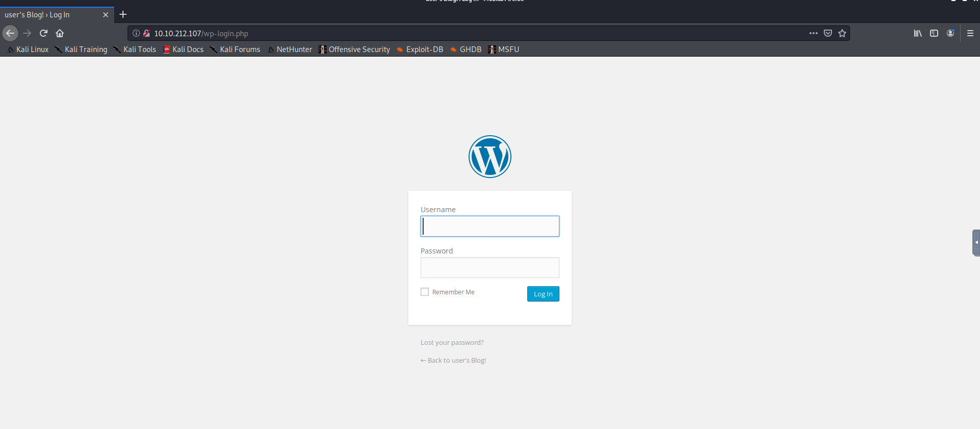
Task: Open the Library icon in toolbar
Action: tap(918, 33)
